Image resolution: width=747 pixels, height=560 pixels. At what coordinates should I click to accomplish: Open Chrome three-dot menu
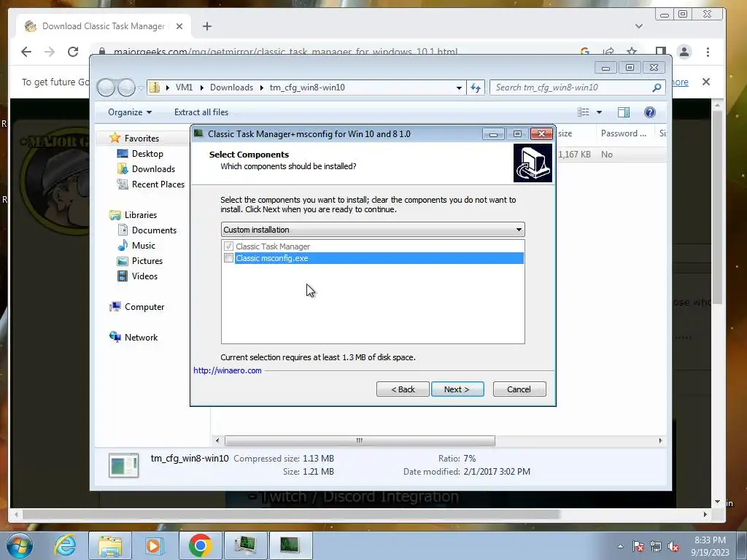pyautogui.click(x=708, y=52)
